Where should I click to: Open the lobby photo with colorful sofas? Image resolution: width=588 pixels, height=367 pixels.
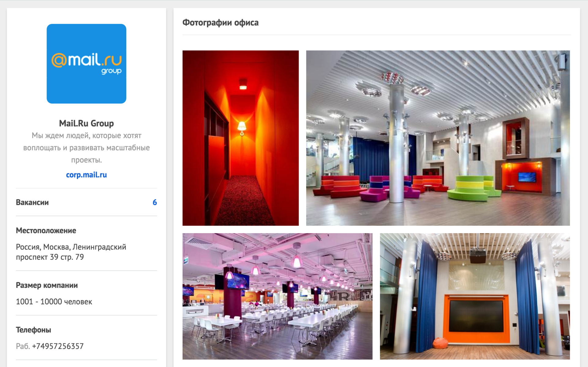tap(438, 138)
